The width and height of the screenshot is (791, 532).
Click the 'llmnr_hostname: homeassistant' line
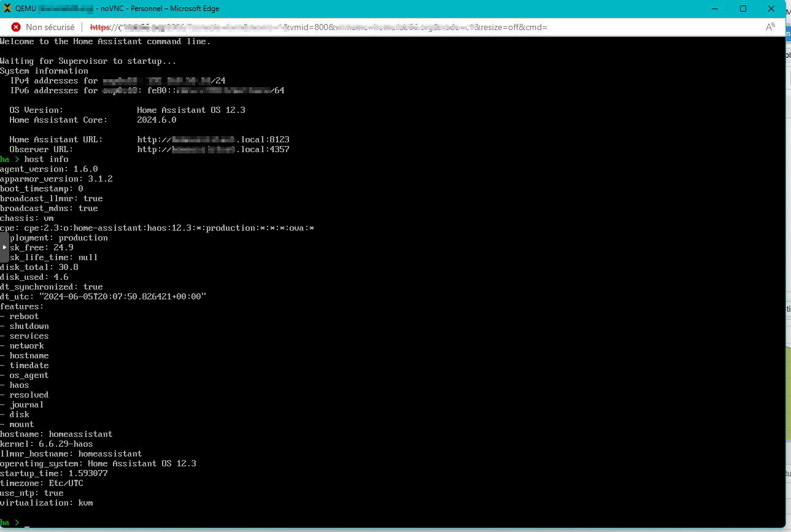tap(71, 454)
